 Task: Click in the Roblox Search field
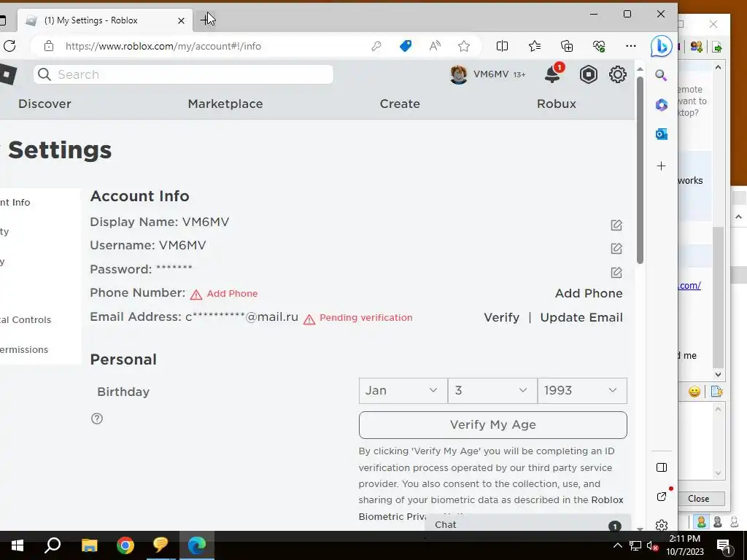coord(183,74)
